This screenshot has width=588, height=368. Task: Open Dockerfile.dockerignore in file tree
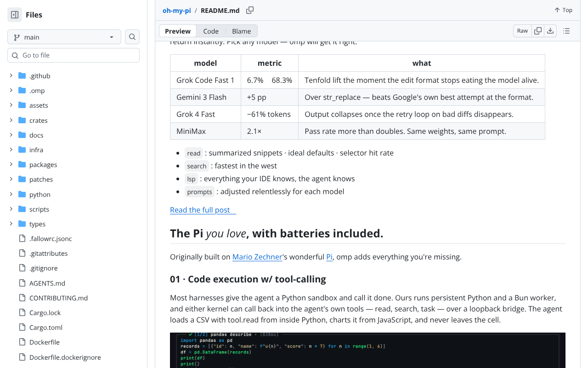click(x=65, y=357)
